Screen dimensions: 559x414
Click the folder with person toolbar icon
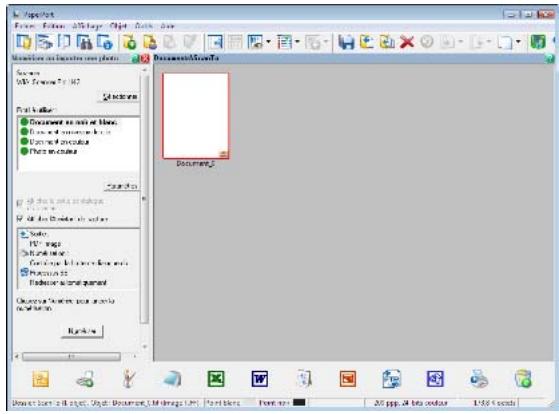(150, 42)
